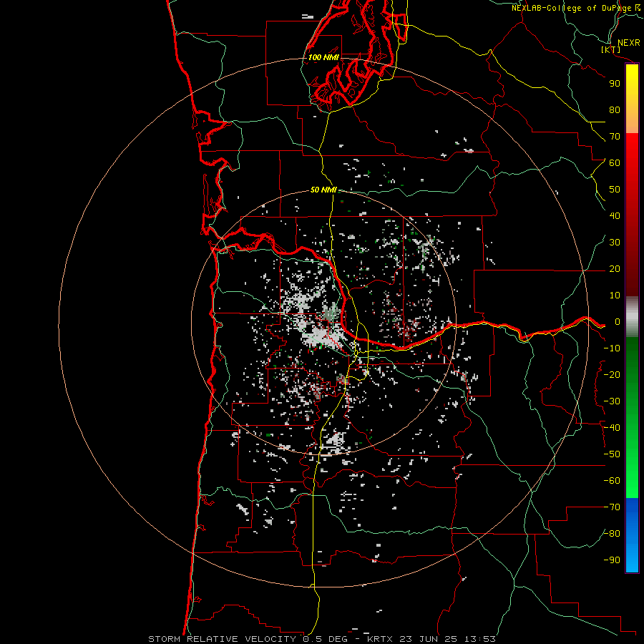Click the "KRTX" station ID in caption
The width and height of the screenshot is (644, 644).
point(380,639)
